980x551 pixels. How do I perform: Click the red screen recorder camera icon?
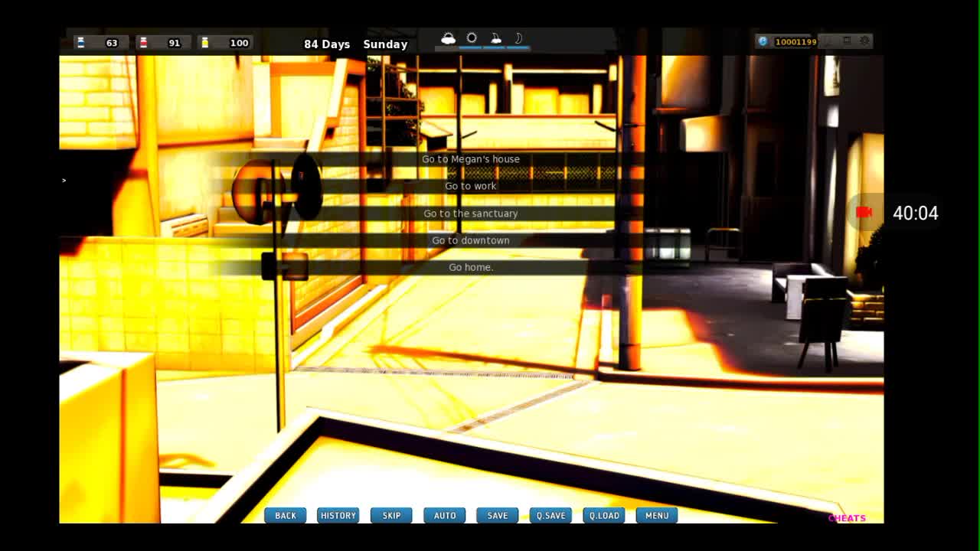point(864,213)
